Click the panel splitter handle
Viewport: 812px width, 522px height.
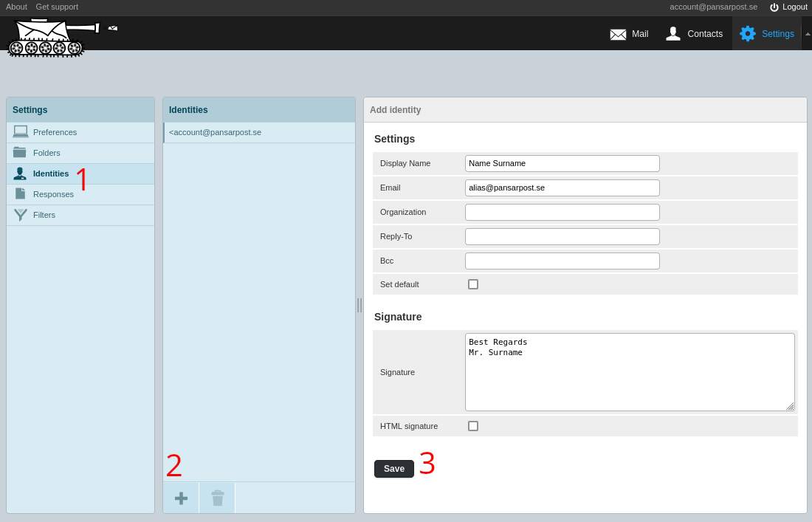point(359,305)
